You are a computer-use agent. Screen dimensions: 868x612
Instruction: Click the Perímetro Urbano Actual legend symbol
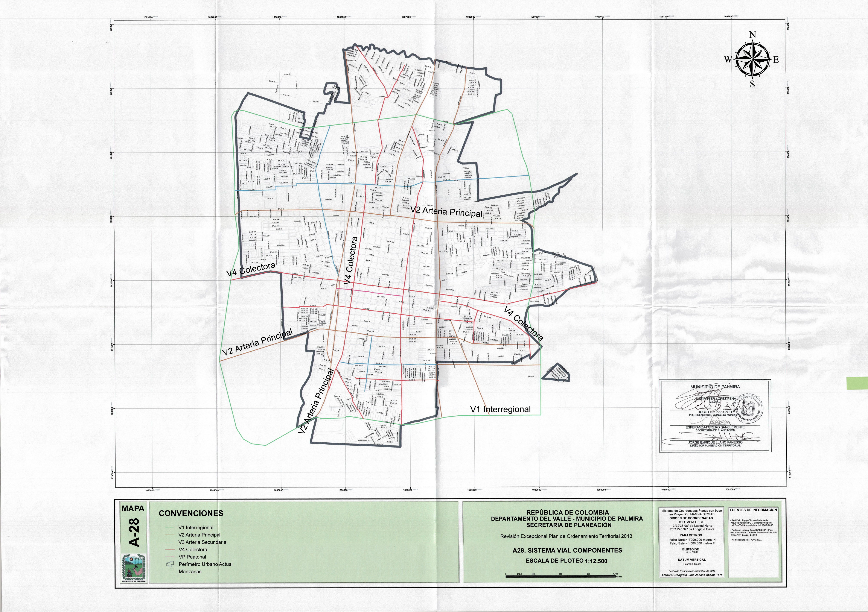click(170, 564)
